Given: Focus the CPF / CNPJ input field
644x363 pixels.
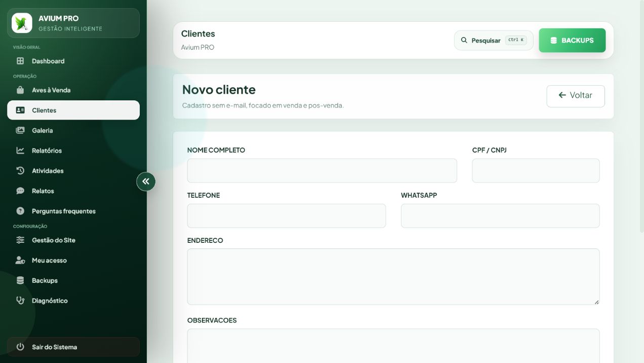Looking at the screenshot, I should point(536,170).
